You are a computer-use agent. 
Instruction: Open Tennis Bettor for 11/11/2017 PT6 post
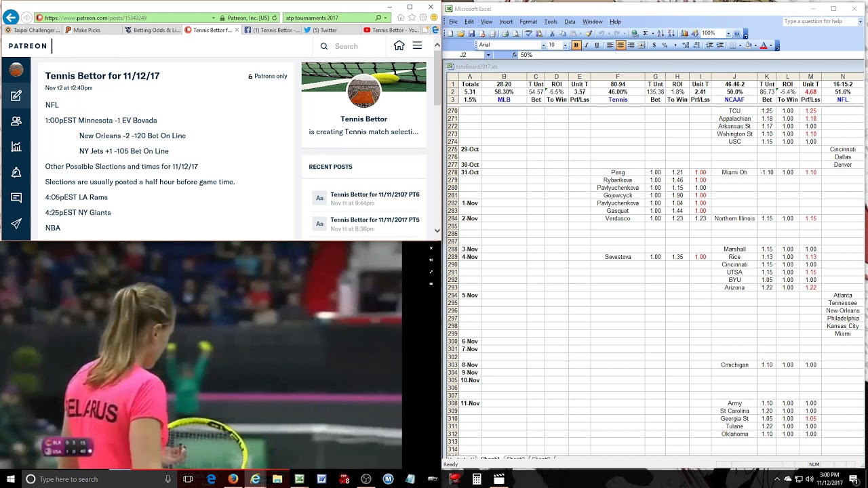click(x=374, y=195)
